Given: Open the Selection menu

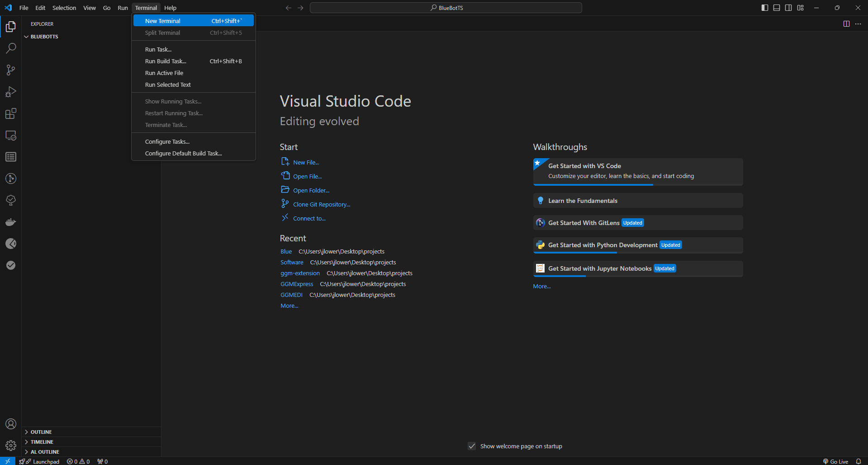Looking at the screenshot, I should point(64,8).
